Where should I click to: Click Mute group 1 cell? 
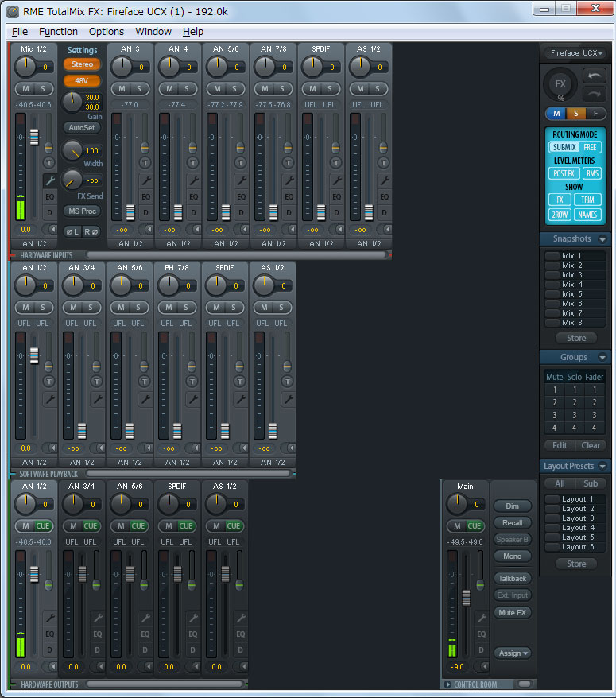[555, 390]
